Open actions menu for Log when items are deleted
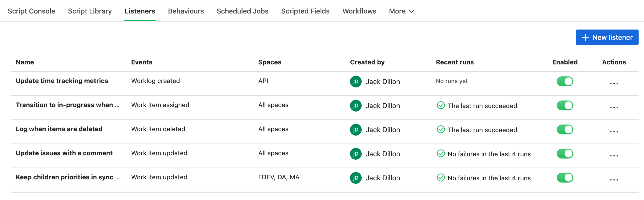The height and width of the screenshot is (200, 644). tap(614, 132)
